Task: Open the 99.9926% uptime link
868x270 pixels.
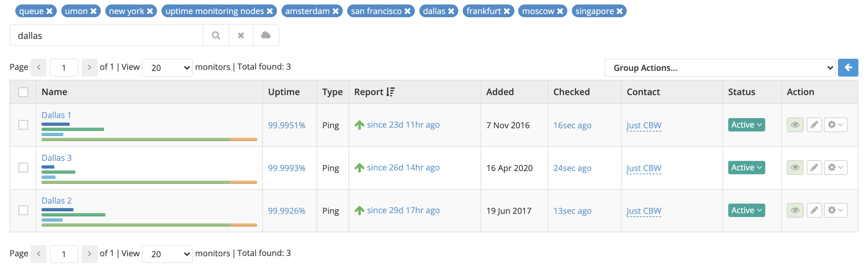Action: point(287,211)
